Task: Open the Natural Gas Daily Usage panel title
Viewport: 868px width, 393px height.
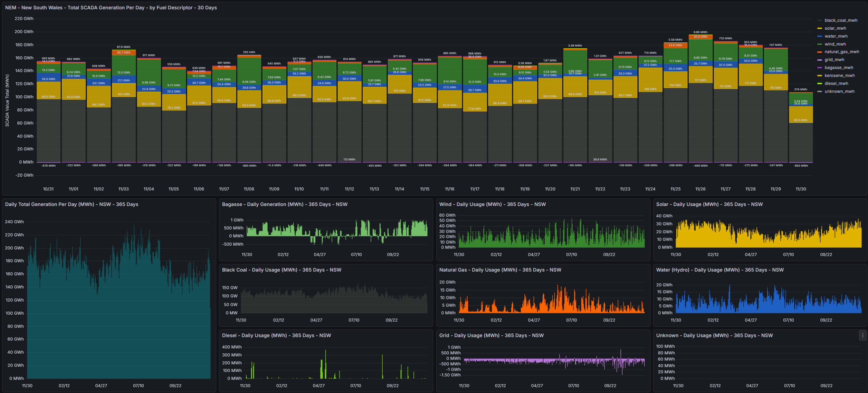Action: point(500,270)
